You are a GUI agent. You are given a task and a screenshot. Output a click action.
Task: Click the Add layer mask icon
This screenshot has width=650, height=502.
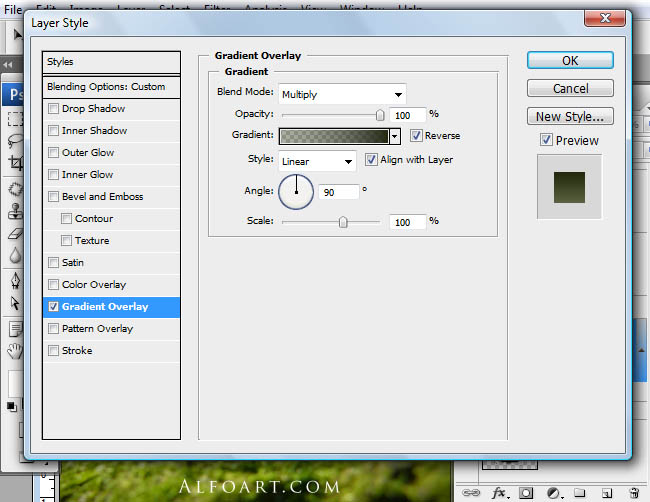(x=526, y=493)
